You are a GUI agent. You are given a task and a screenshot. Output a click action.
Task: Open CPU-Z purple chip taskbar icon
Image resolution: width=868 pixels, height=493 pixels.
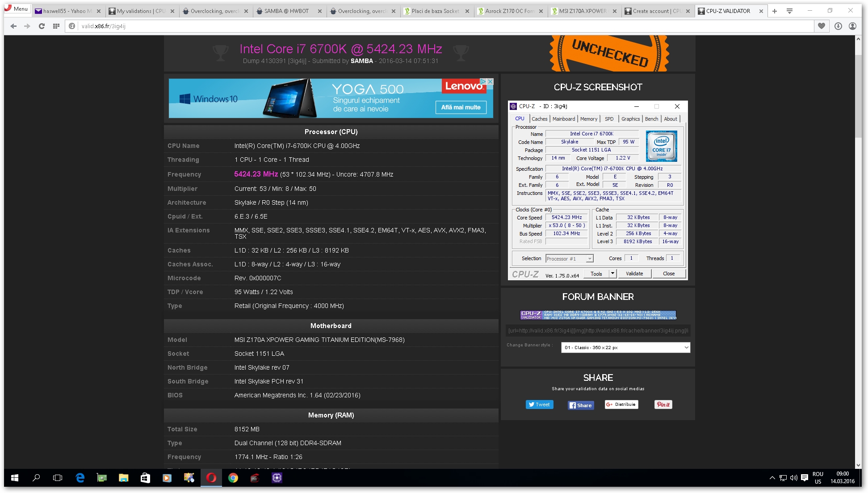[x=277, y=478]
